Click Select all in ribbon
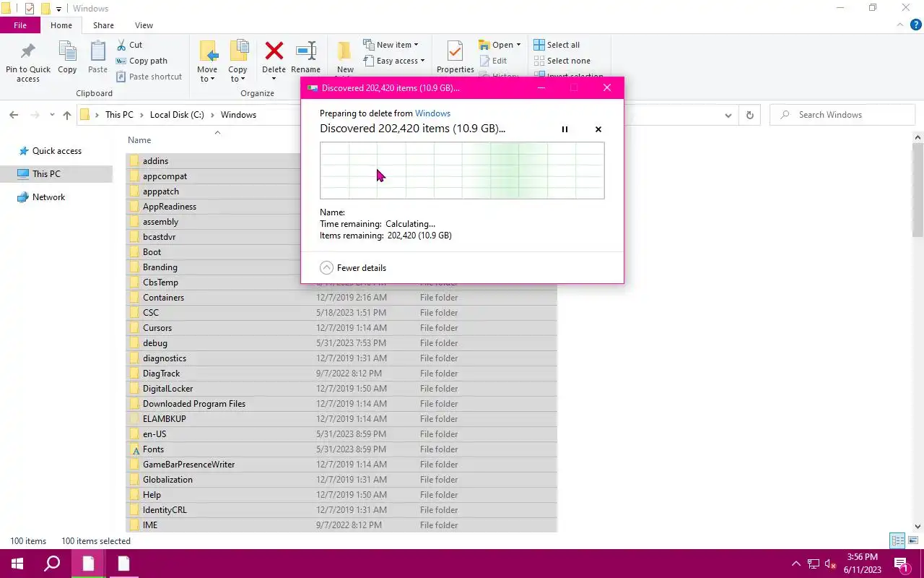Screen dimensions: 924x578 tap(557, 45)
